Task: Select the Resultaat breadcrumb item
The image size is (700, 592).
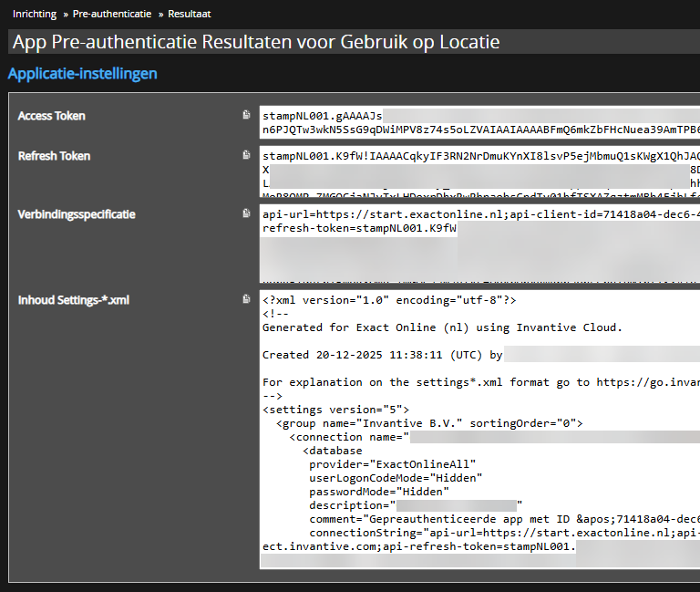Action: [191, 15]
